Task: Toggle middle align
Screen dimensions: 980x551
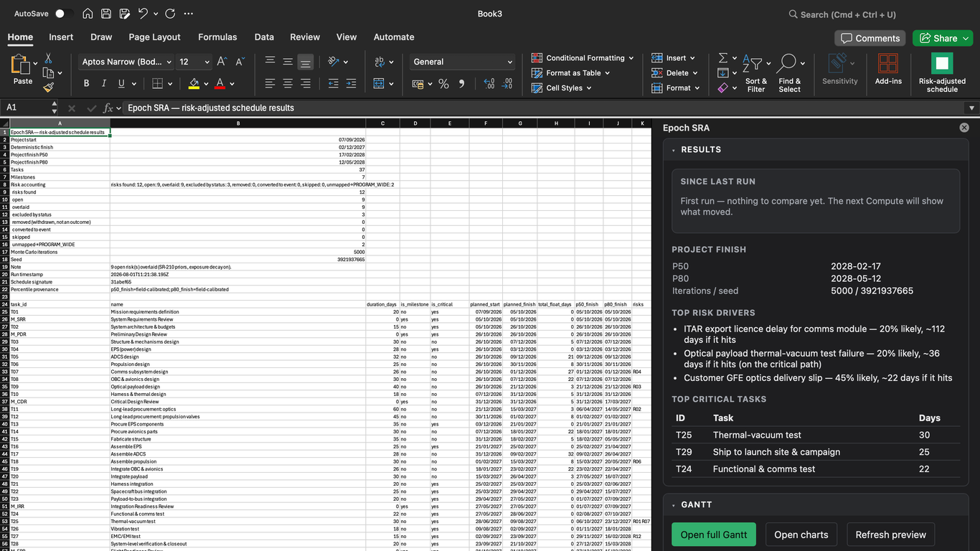Action: [288, 62]
